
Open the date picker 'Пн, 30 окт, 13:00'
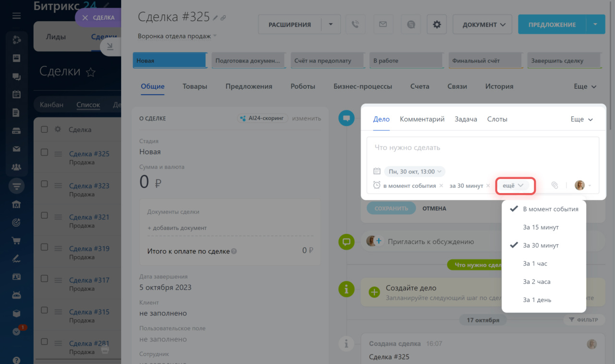coord(414,171)
